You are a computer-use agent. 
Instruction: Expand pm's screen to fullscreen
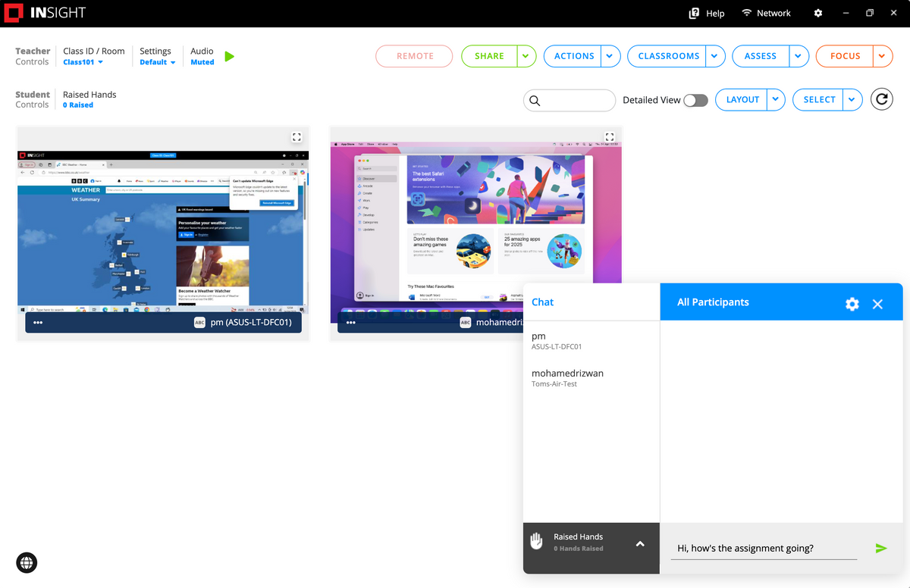(297, 137)
